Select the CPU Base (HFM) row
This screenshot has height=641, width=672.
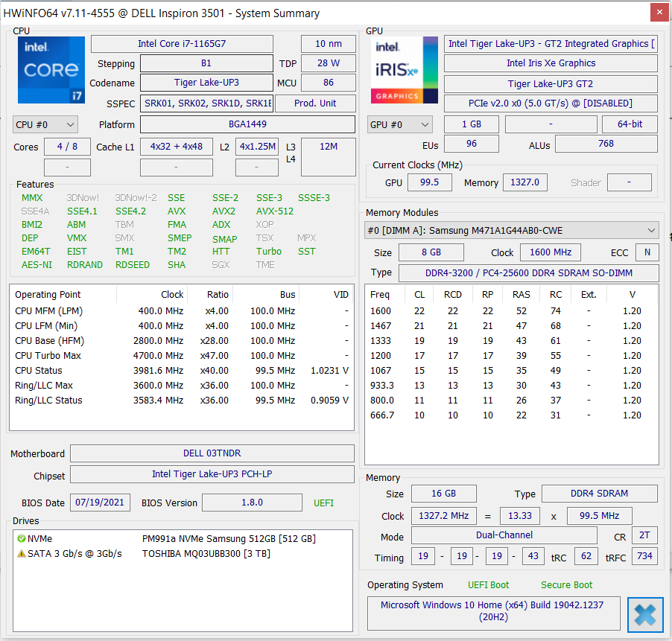182,341
